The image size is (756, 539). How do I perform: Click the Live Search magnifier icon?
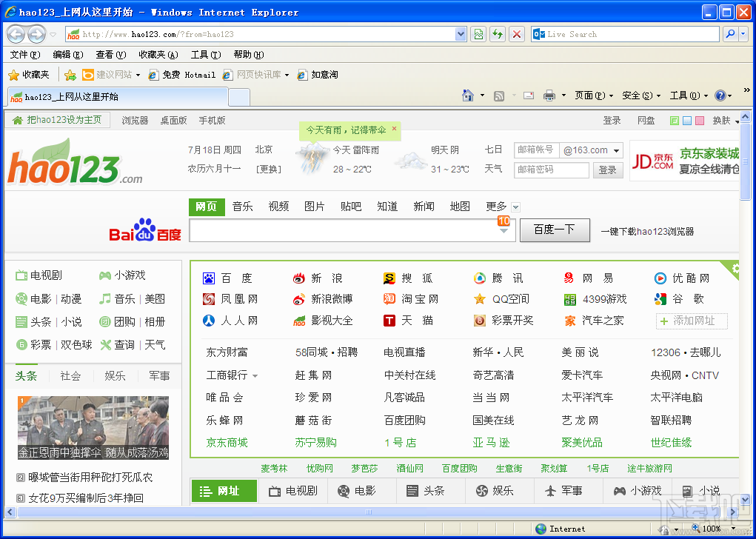click(730, 34)
